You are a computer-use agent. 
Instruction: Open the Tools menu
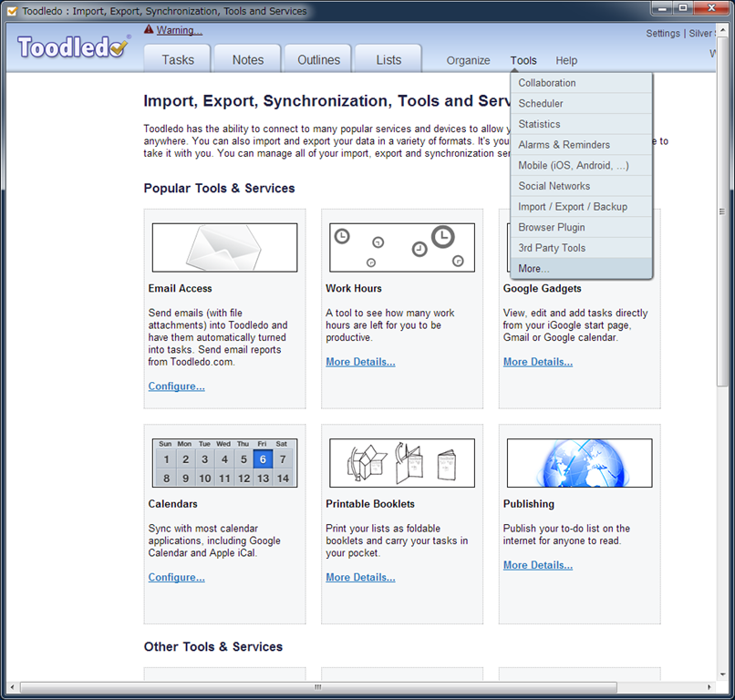coord(523,60)
